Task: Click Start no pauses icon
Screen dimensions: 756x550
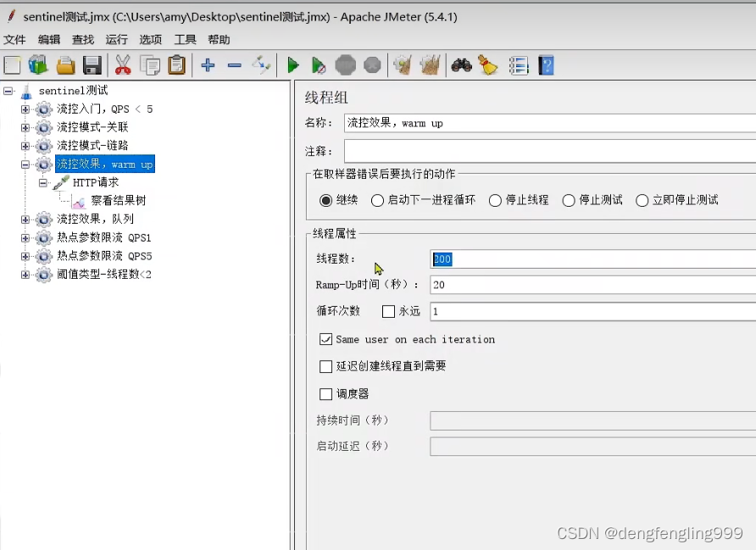Action: coord(318,65)
